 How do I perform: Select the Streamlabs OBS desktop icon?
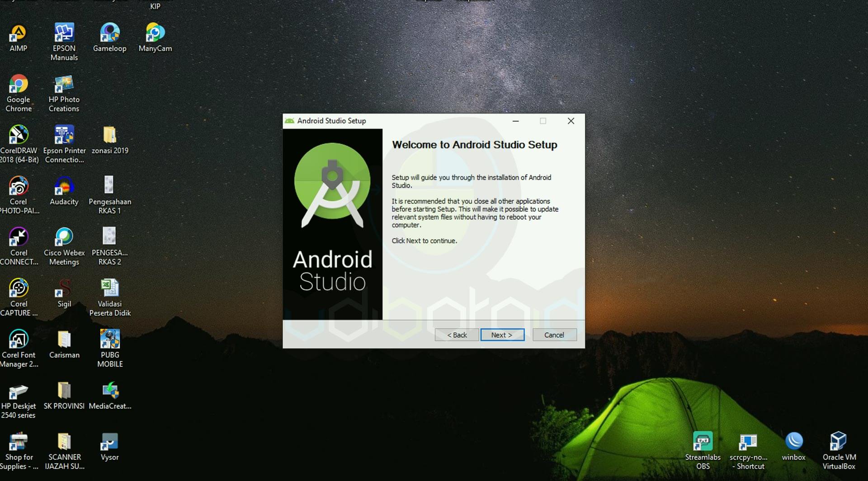(x=703, y=451)
